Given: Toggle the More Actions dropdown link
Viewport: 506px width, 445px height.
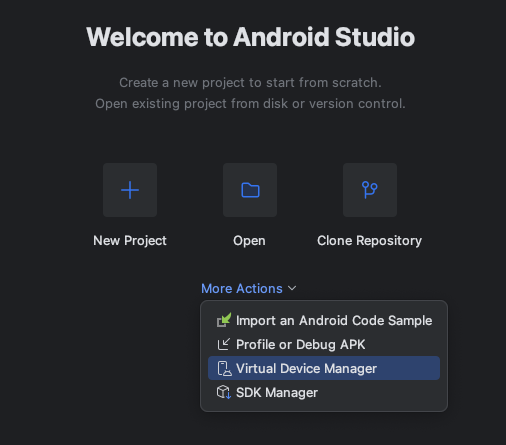Looking at the screenshot, I should tap(249, 288).
